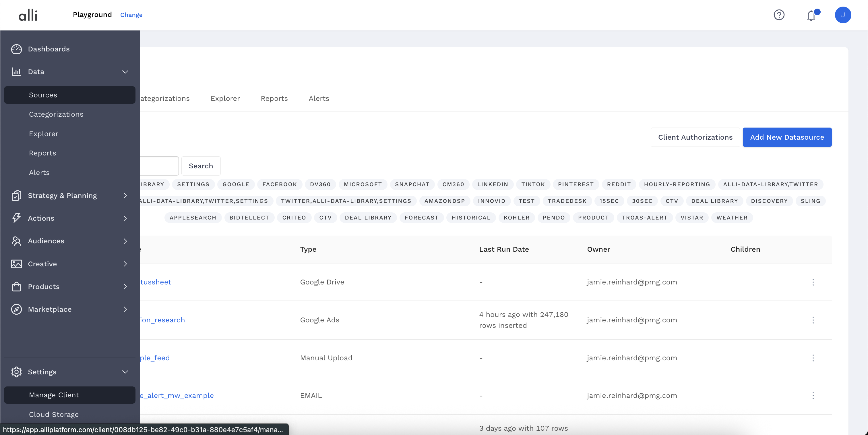
Task: Click the Strategy & Planning clipboard icon
Action: coord(16,196)
